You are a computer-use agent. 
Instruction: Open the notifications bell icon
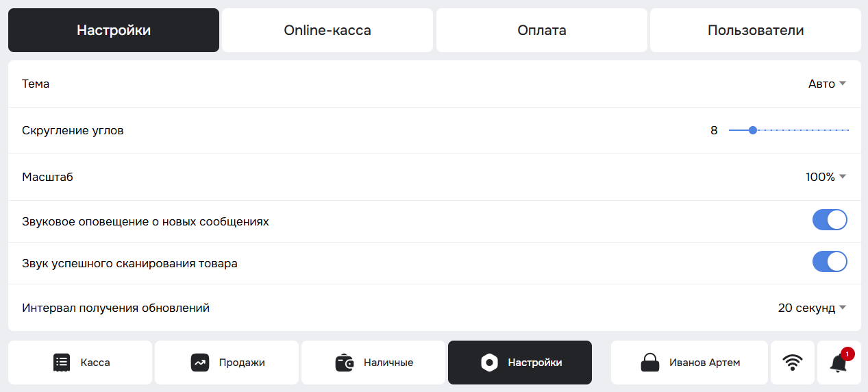coord(838,363)
